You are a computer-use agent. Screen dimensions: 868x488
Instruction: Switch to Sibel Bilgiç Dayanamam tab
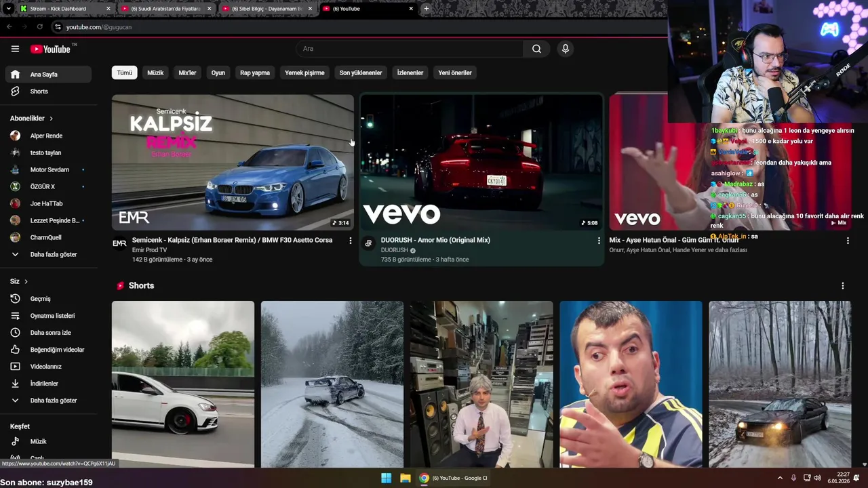pos(266,9)
